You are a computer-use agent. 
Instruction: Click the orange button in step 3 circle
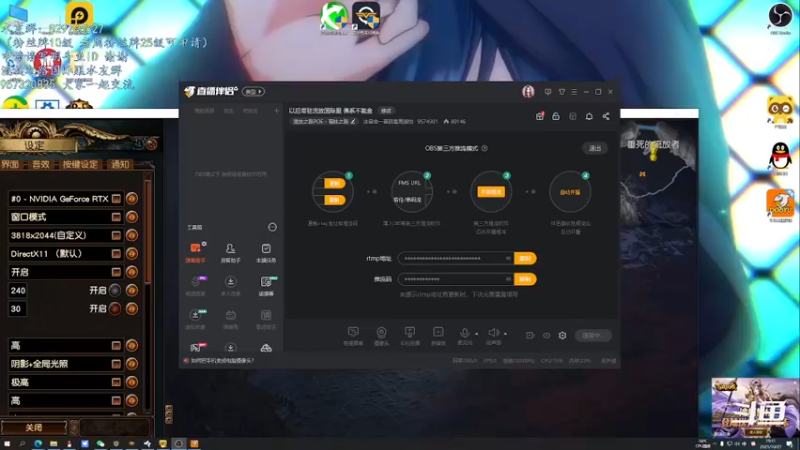coord(491,192)
